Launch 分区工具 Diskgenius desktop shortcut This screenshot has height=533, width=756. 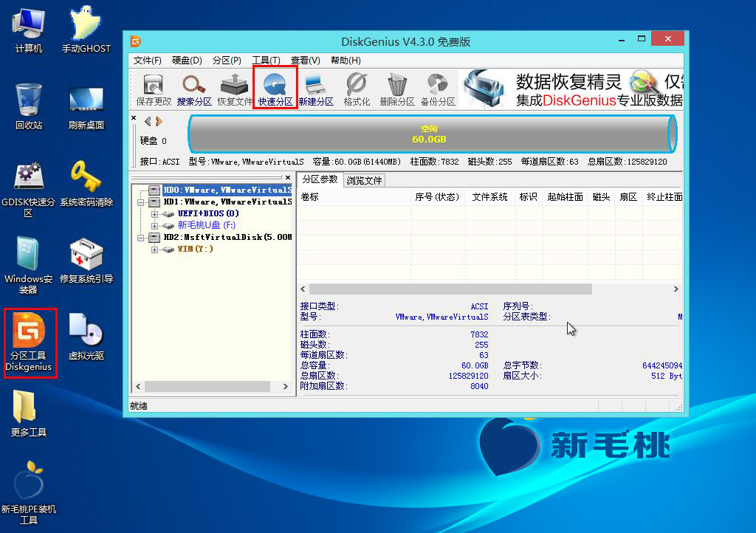29,343
